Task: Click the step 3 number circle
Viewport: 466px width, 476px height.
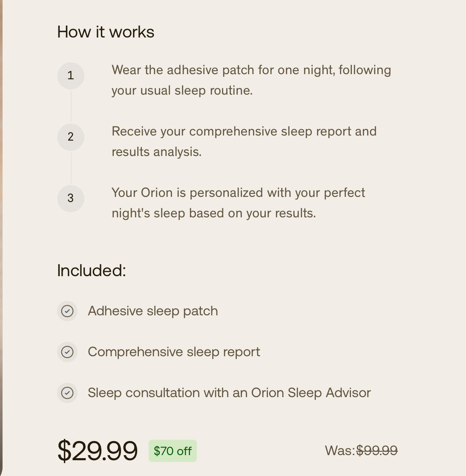Action: point(71,198)
